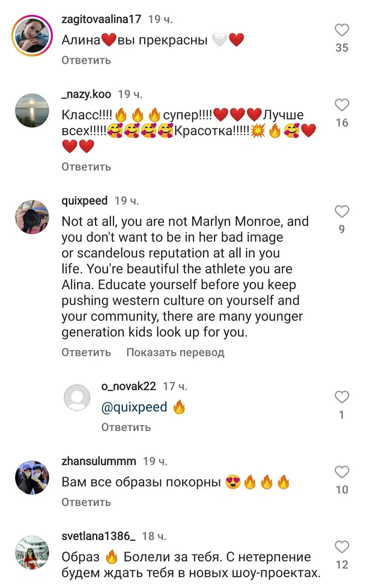View o_novak22's blank profile avatar
Screen dimensions: 370x588
tap(77, 399)
